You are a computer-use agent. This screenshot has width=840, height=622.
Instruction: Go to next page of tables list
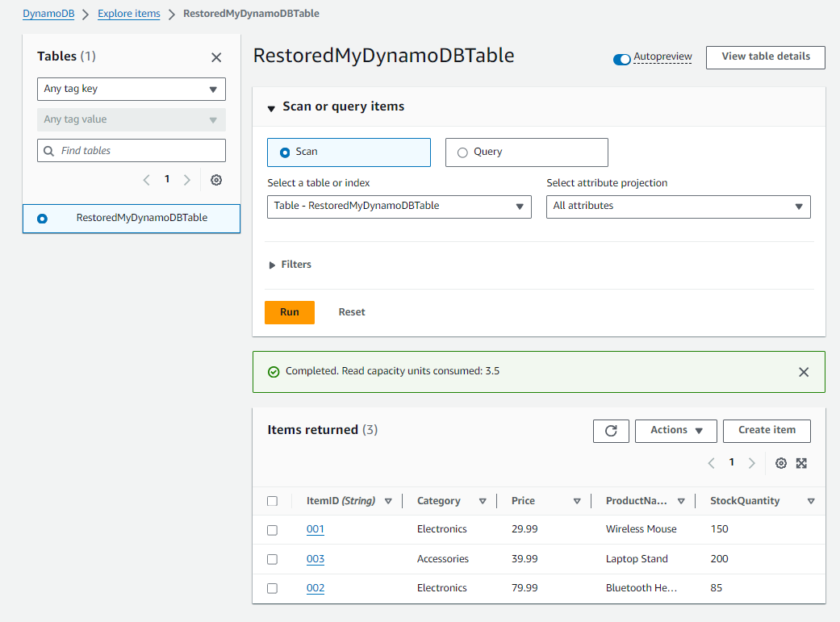coord(187,180)
